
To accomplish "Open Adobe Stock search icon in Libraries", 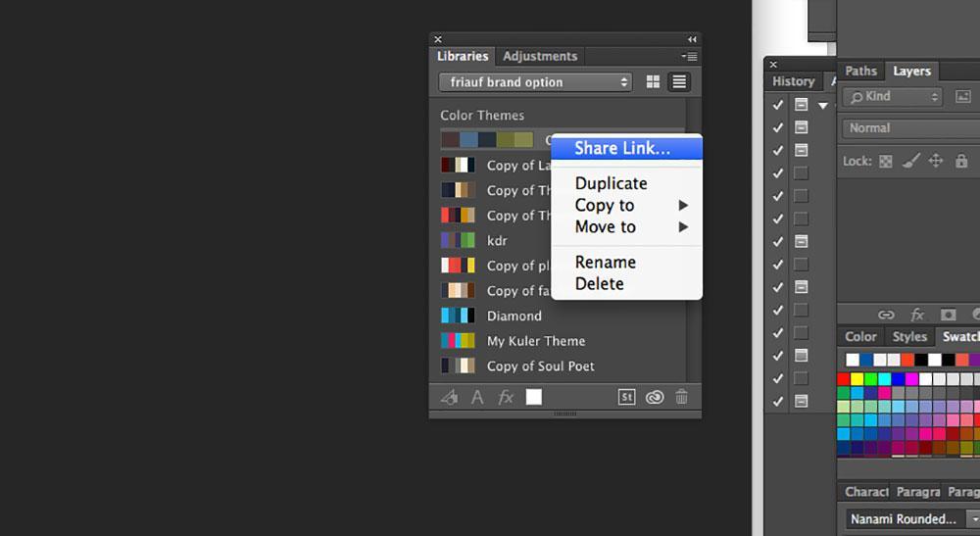I will point(627,397).
